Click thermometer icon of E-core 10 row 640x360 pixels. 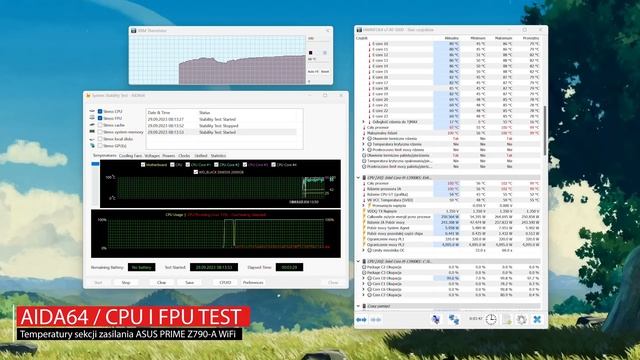370,44
